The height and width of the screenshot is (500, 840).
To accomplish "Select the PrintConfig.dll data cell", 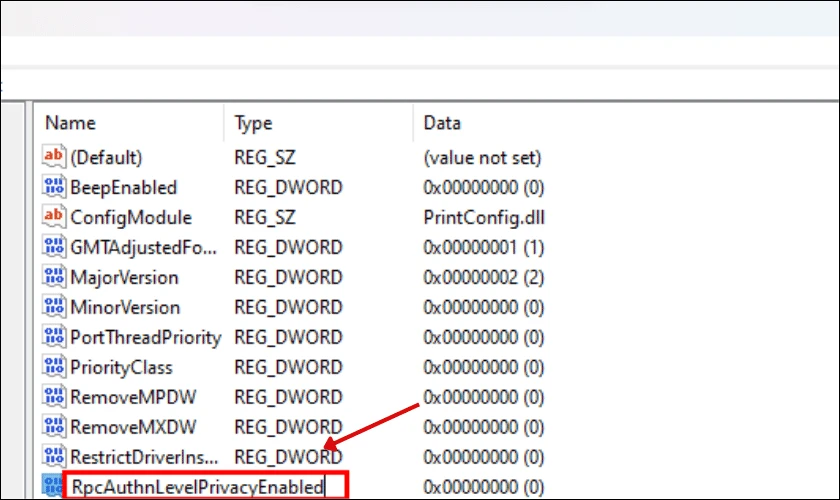I will (x=484, y=217).
